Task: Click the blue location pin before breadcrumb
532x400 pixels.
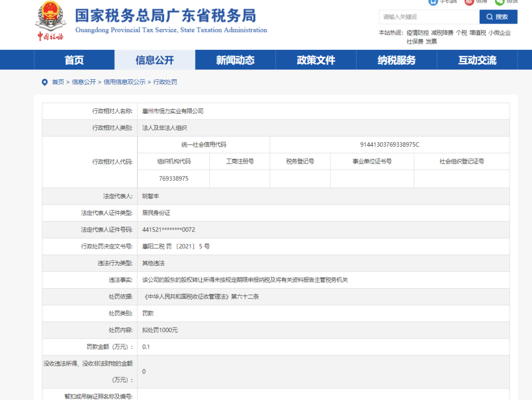Action: tap(45, 82)
